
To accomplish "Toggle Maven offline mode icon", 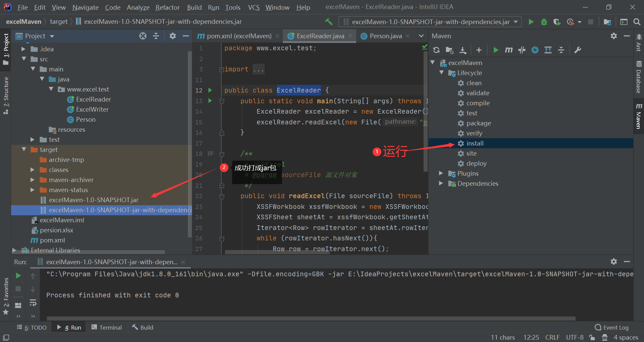I will coord(522,50).
